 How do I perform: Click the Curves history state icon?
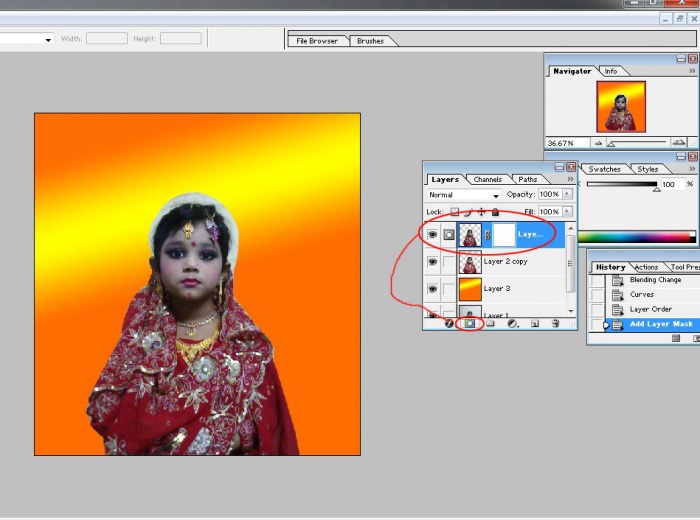618,295
